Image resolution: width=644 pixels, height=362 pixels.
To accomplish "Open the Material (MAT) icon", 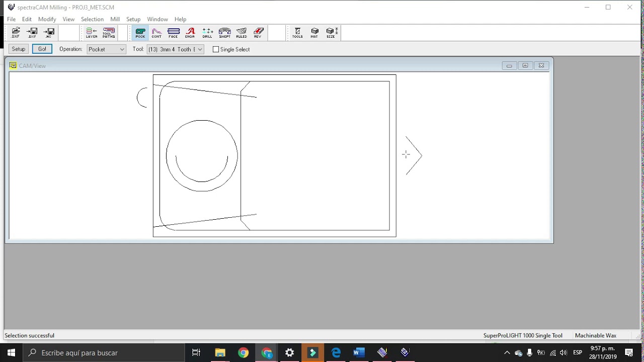I will (x=314, y=33).
